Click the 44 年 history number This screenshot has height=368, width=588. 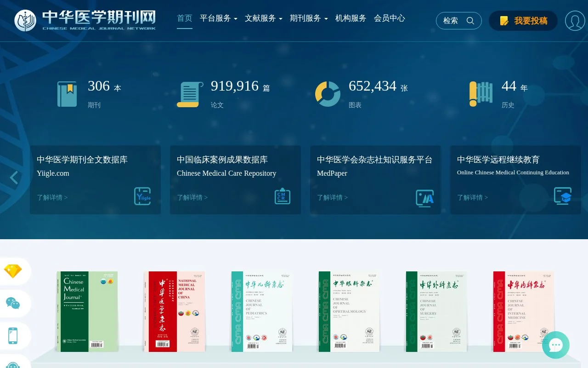coord(509,86)
